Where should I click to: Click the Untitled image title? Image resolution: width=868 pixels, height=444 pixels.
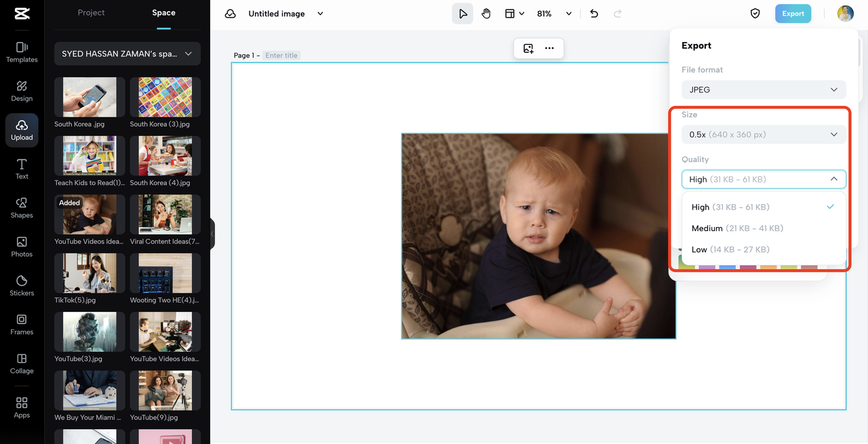[277, 14]
